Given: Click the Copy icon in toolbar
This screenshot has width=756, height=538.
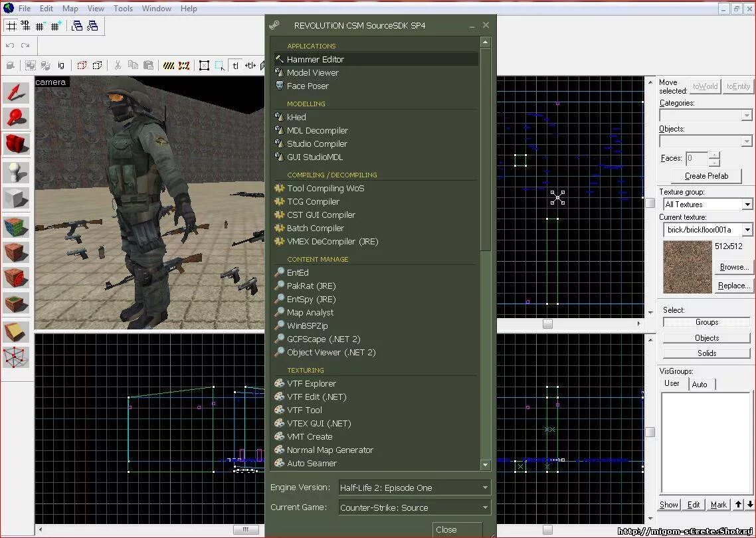Looking at the screenshot, I should (x=133, y=65).
